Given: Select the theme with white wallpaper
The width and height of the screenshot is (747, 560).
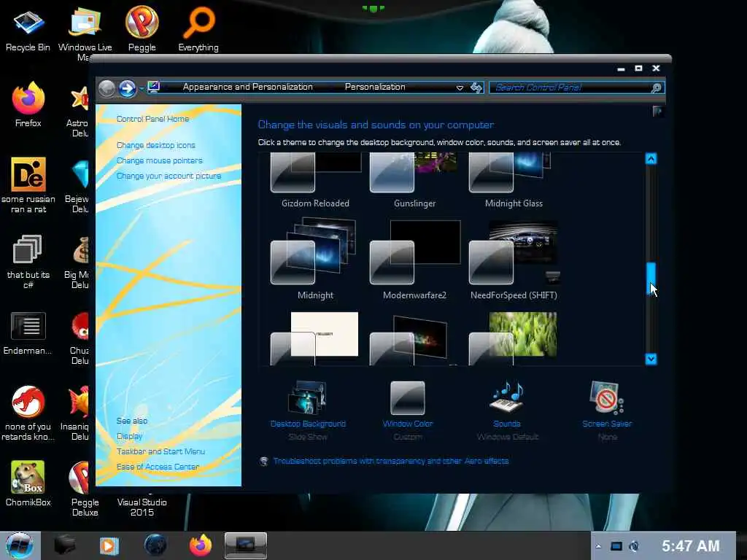Looking at the screenshot, I should (x=315, y=338).
